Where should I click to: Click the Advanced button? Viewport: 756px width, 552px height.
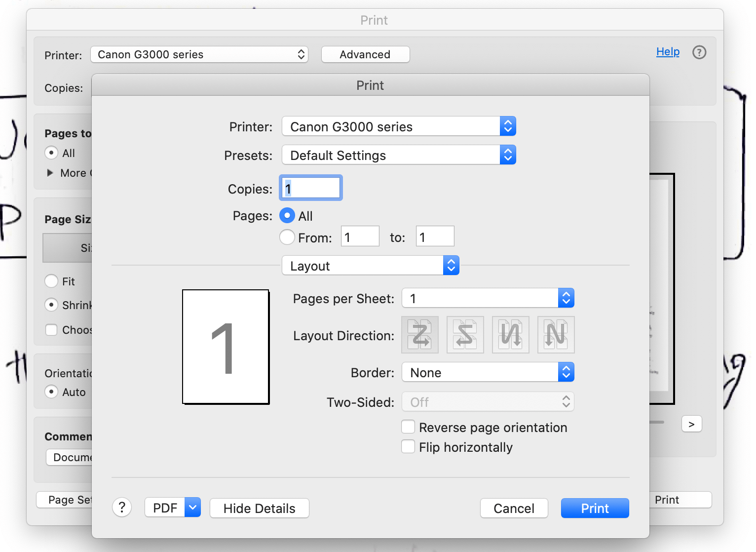coord(365,54)
